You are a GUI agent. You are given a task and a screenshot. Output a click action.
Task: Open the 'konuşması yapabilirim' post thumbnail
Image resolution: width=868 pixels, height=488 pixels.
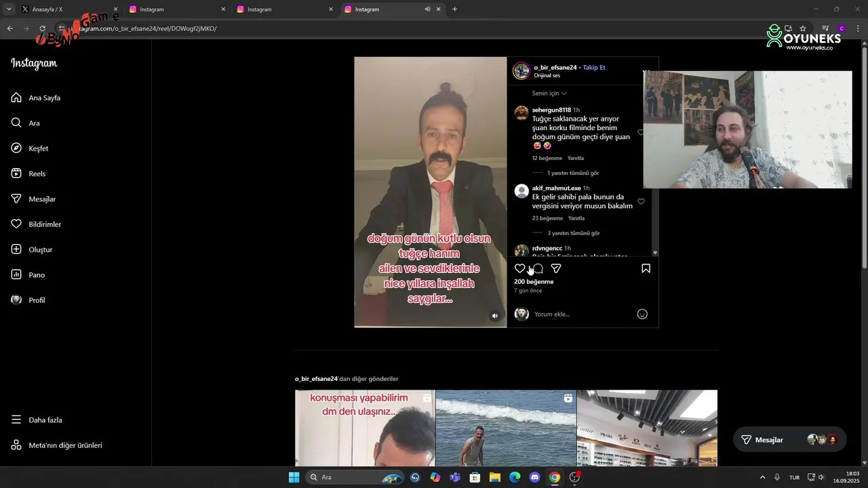[x=365, y=428]
